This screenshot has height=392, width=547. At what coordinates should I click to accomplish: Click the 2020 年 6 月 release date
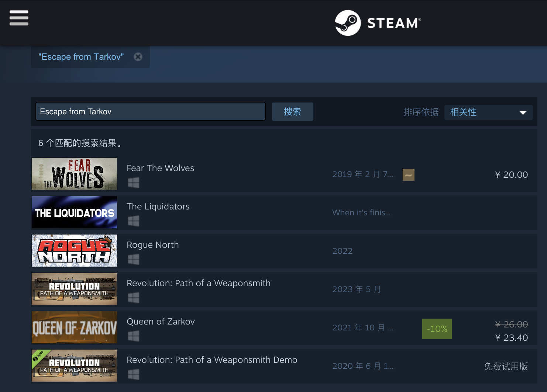click(x=363, y=366)
